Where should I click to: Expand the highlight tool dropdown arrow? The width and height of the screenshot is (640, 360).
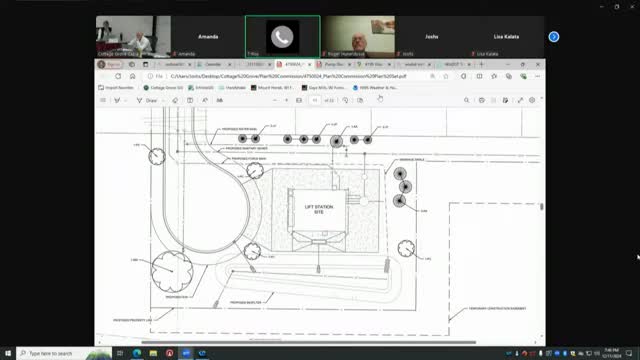(125, 100)
